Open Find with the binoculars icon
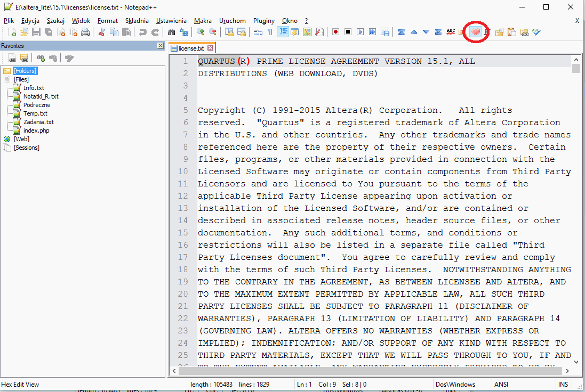 coord(172,32)
